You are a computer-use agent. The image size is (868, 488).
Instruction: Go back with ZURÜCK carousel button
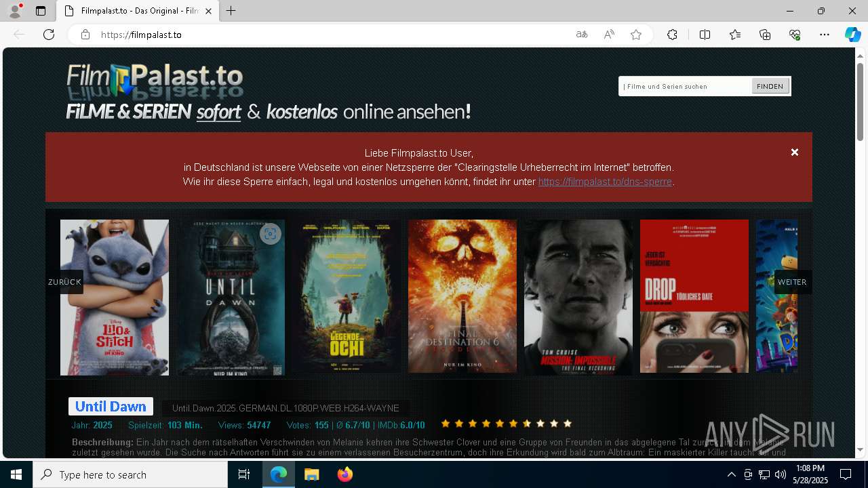[x=64, y=282]
